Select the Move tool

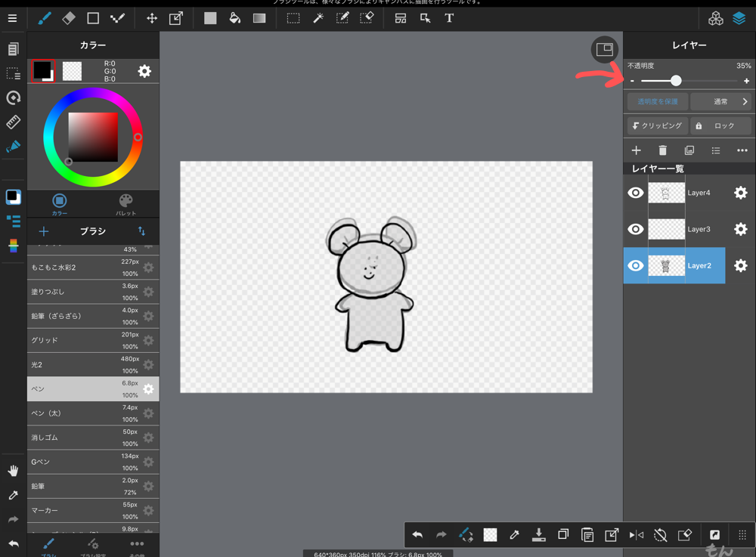point(152,18)
